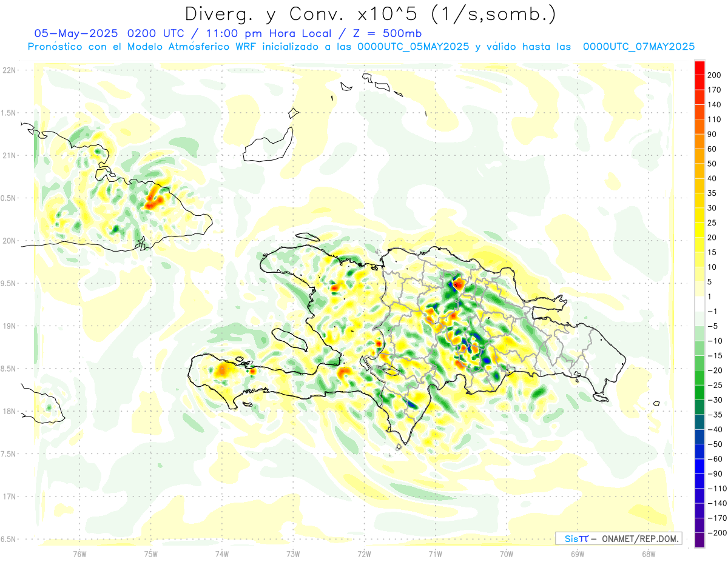
Task: Click the '-200' color scale label
Action: coord(716,533)
